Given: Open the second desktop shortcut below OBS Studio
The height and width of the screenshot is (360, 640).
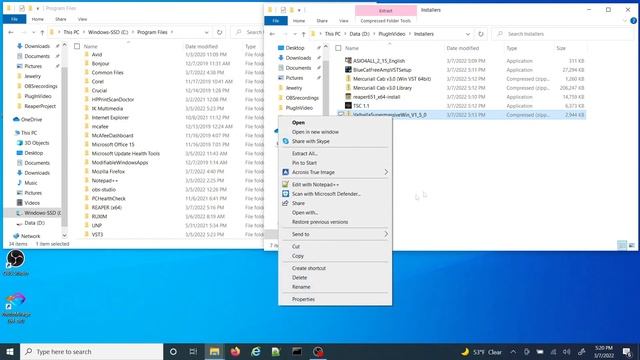Looking at the screenshot, I should point(16,307).
